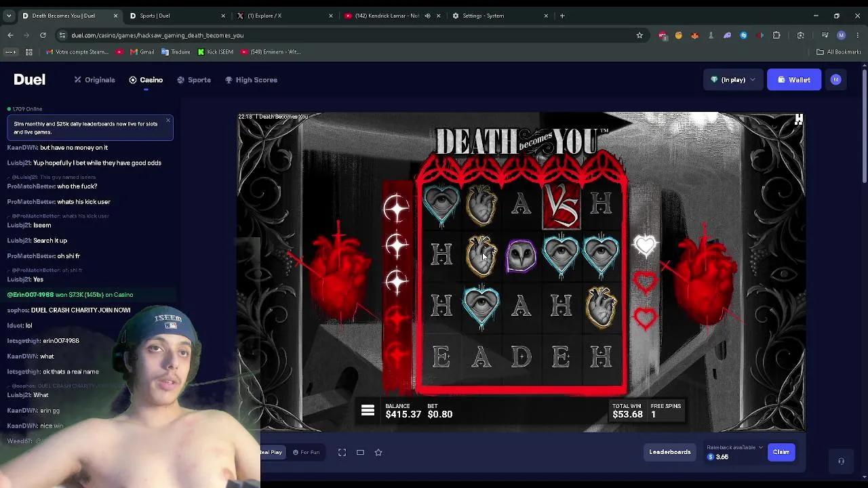This screenshot has width=868, height=488.
Task: Click message 'DUEL CRASH CHARITY JOIN NOW!'
Action: tap(81, 310)
